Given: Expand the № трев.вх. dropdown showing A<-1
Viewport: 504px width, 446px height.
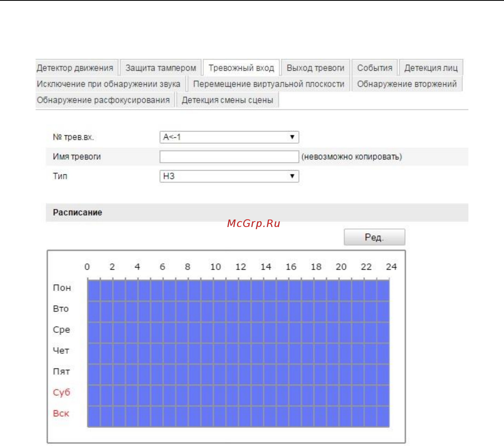Looking at the screenshot, I should tap(229, 137).
